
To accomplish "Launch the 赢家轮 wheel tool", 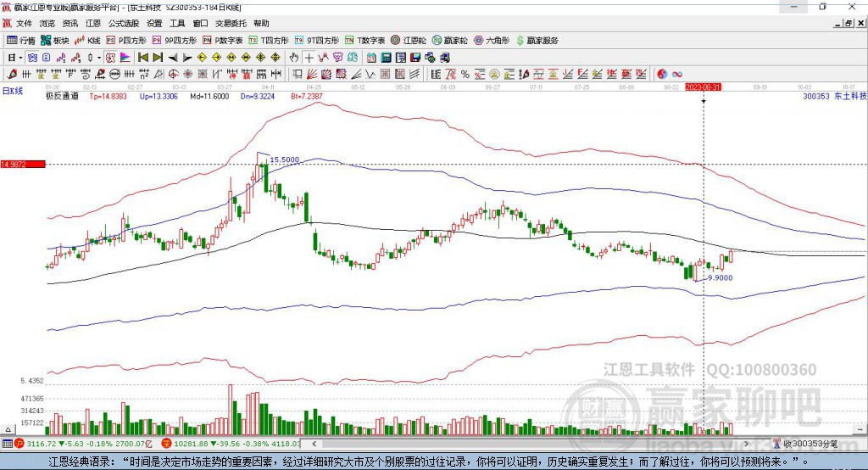I will (x=450, y=41).
